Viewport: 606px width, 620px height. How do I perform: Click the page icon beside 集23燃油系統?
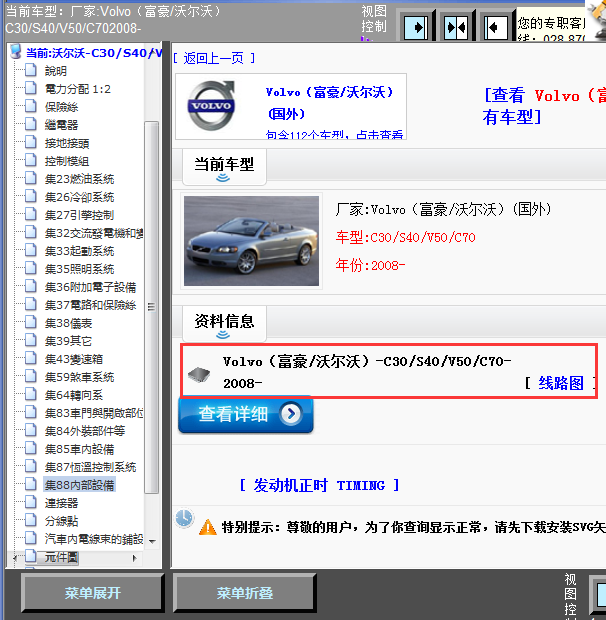31,178
